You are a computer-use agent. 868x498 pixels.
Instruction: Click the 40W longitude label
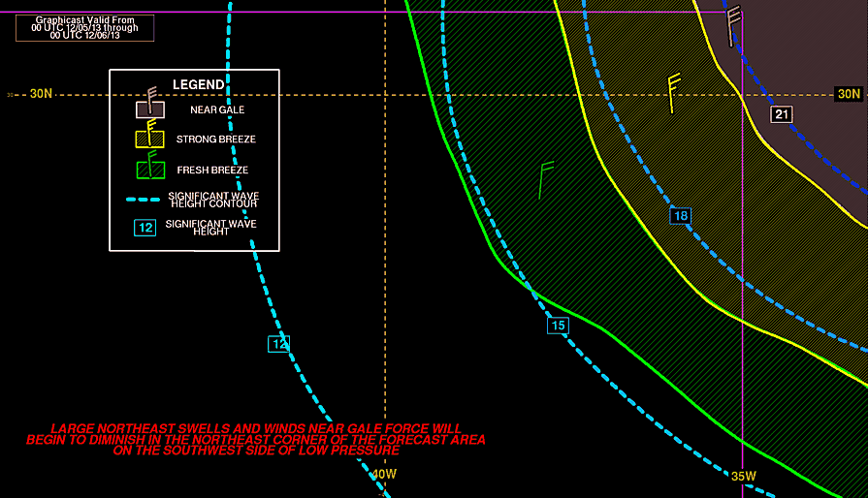click(384, 474)
